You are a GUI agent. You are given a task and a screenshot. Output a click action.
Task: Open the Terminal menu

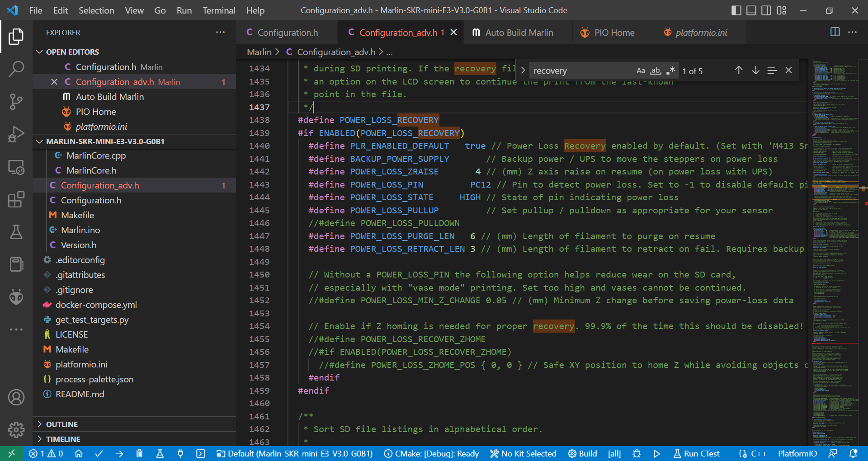(x=218, y=10)
